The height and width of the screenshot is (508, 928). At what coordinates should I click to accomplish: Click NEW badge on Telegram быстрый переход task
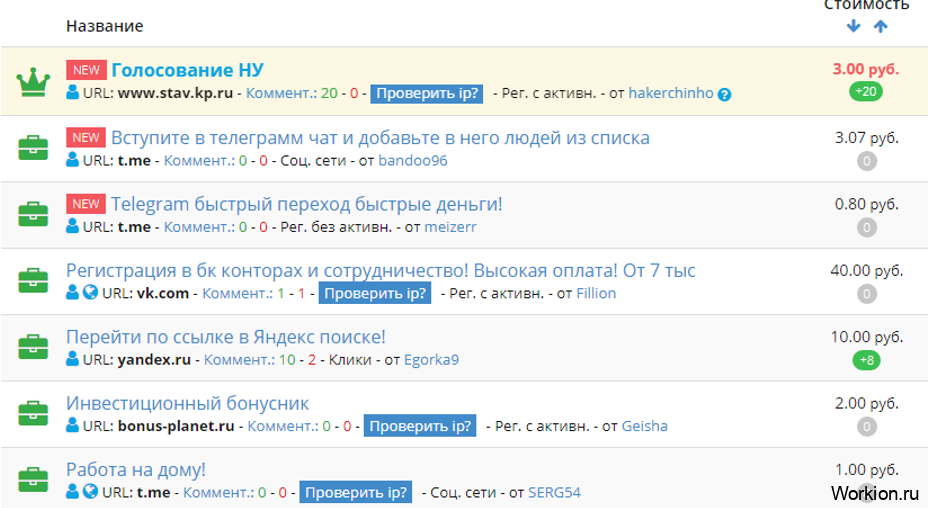[86, 204]
